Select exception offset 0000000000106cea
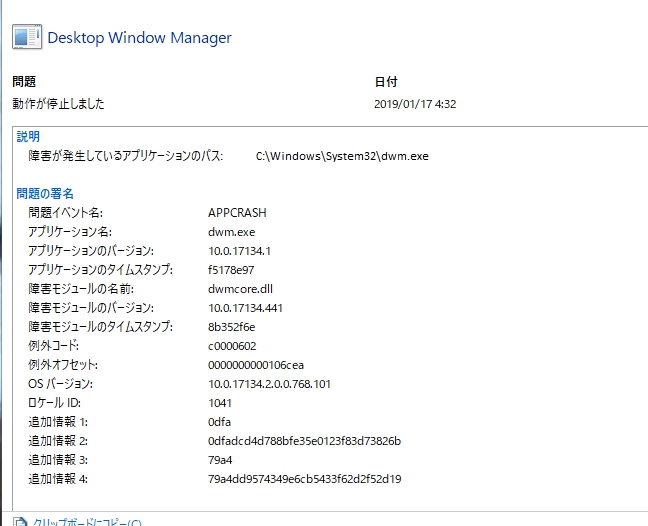Viewport: 648px width, 526px height. [x=256, y=365]
